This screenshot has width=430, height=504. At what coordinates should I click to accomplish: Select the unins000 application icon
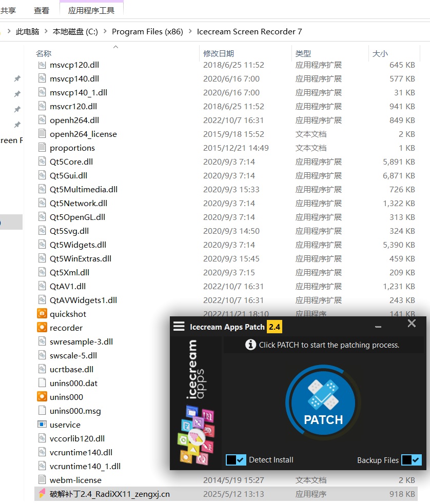point(42,396)
